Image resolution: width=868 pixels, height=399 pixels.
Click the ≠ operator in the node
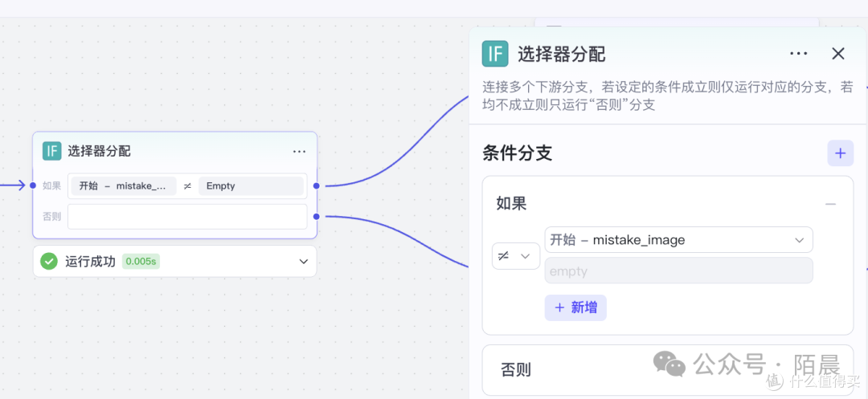187,186
